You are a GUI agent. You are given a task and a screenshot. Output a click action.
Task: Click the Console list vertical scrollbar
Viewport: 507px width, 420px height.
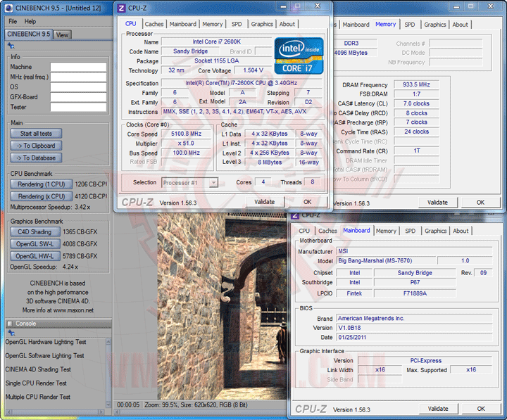click(x=107, y=373)
